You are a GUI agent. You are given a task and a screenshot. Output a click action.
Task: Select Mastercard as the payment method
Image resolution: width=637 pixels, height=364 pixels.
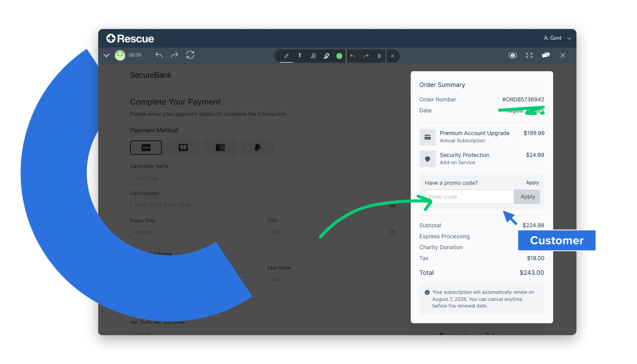click(x=183, y=147)
